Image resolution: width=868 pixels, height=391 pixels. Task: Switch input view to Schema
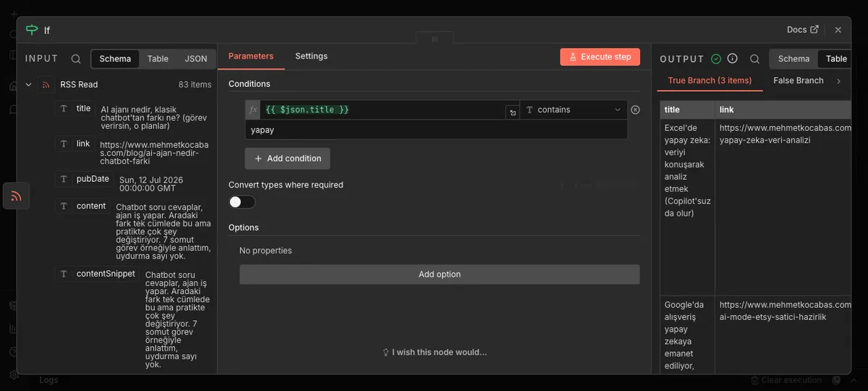coord(115,59)
